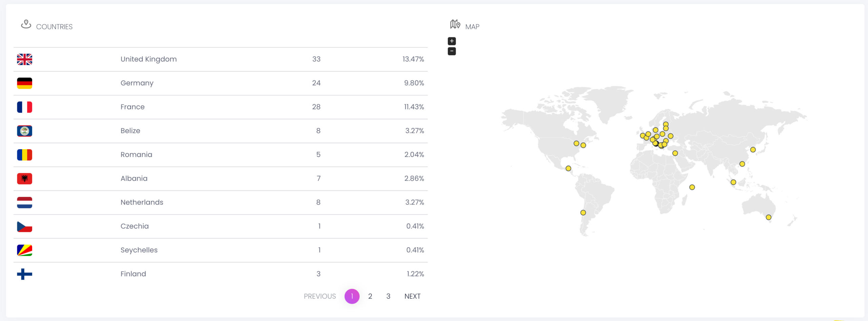Click the Finland flag icon
The width and height of the screenshot is (868, 321).
tap(24, 274)
